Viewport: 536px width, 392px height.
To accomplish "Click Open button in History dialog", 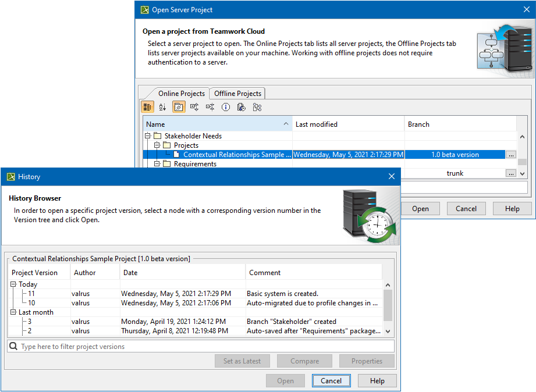I will click(x=285, y=380).
